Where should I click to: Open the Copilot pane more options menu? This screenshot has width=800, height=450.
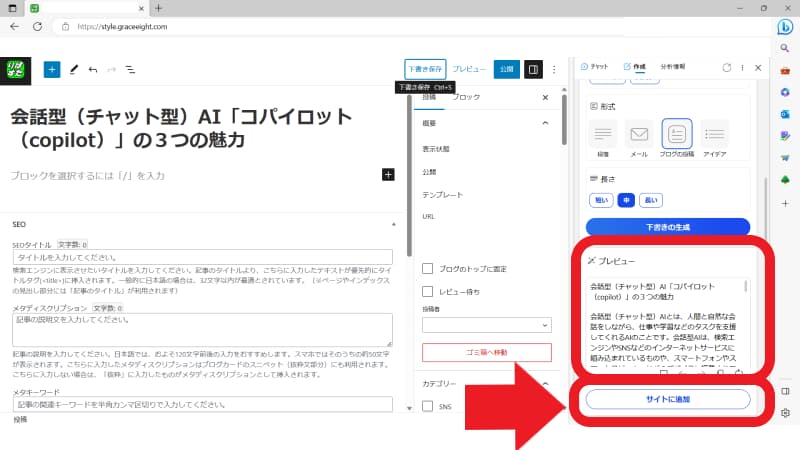(742, 67)
